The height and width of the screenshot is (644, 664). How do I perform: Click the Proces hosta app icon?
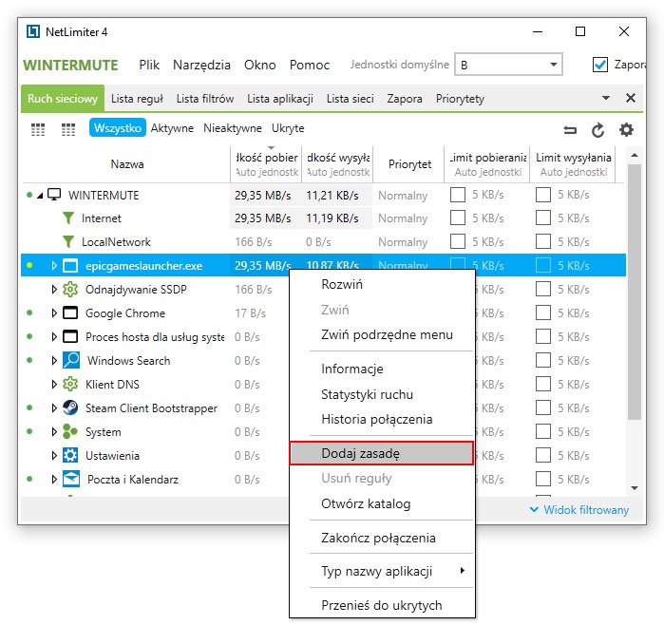pos(70,336)
